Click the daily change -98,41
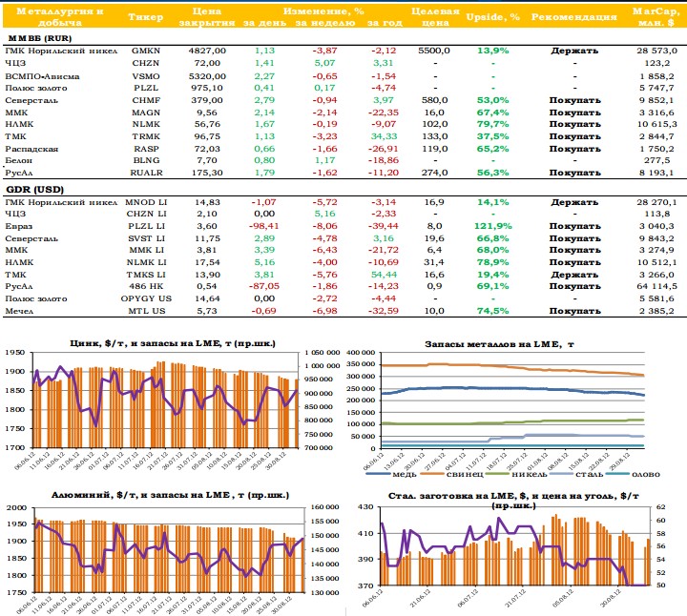This screenshot has width=687, height=616. pos(263,226)
